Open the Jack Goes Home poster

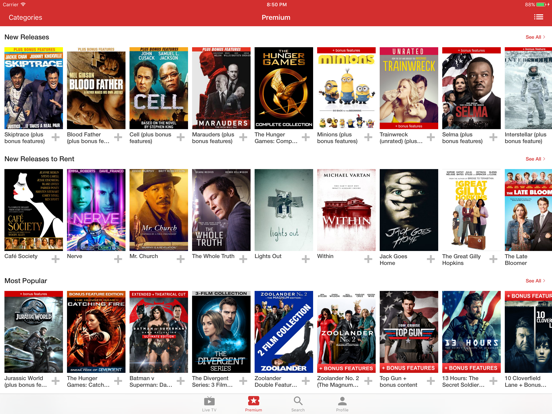coord(409,210)
